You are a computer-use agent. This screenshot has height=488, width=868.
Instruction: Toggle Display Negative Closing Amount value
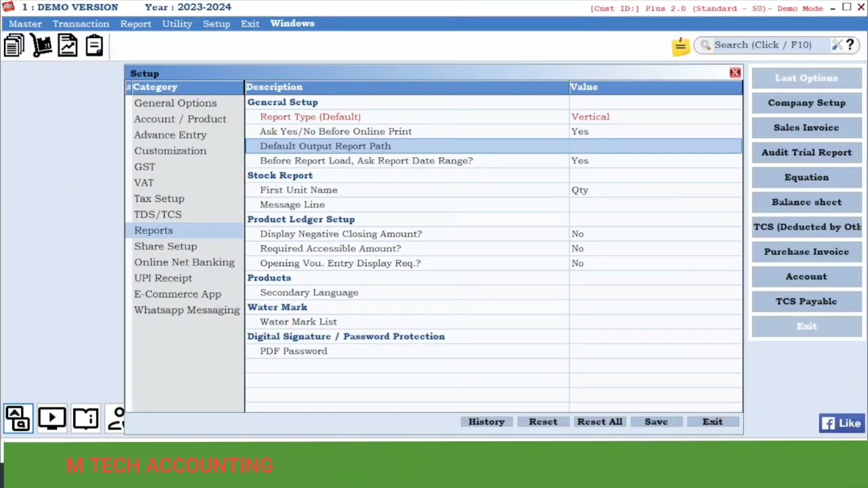click(x=577, y=234)
